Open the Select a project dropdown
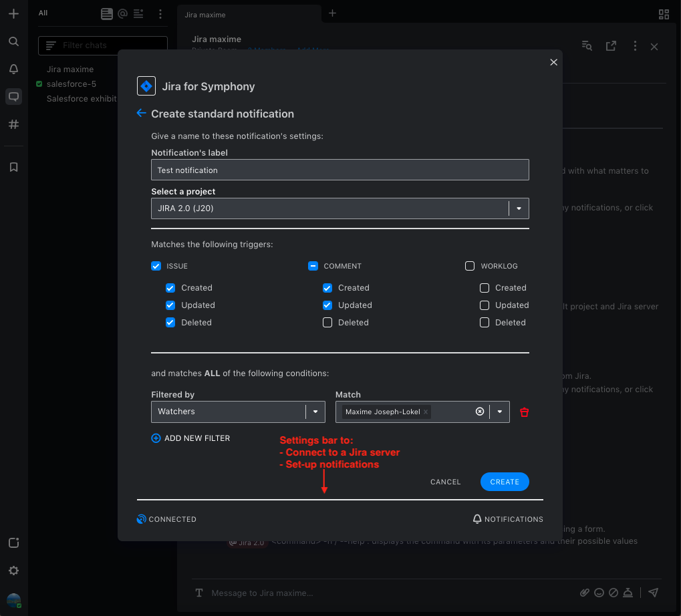This screenshot has width=681, height=616. [x=340, y=208]
